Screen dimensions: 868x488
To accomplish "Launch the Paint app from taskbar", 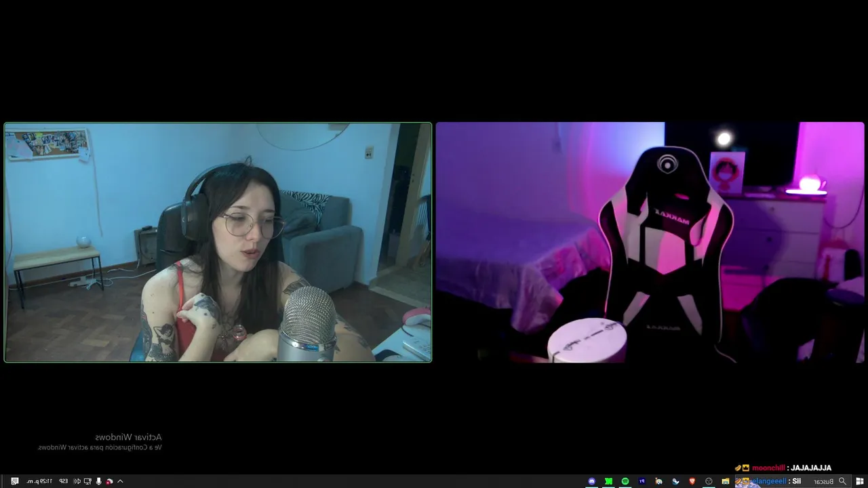I will (x=658, y=481).
